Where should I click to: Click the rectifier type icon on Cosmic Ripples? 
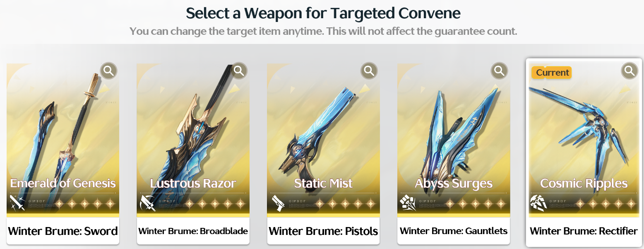coord(538,203)
